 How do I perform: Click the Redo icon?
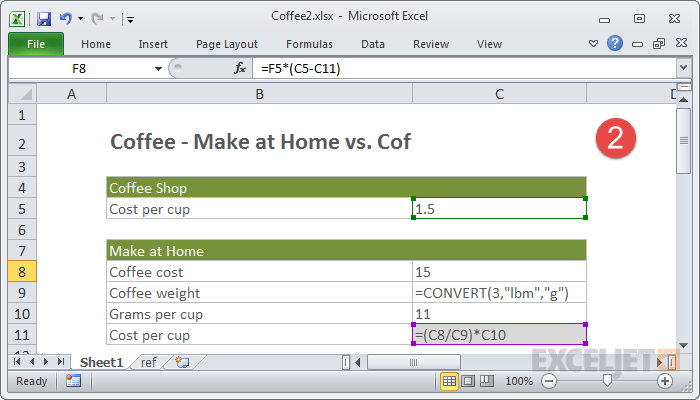click(x=97, y=19)
